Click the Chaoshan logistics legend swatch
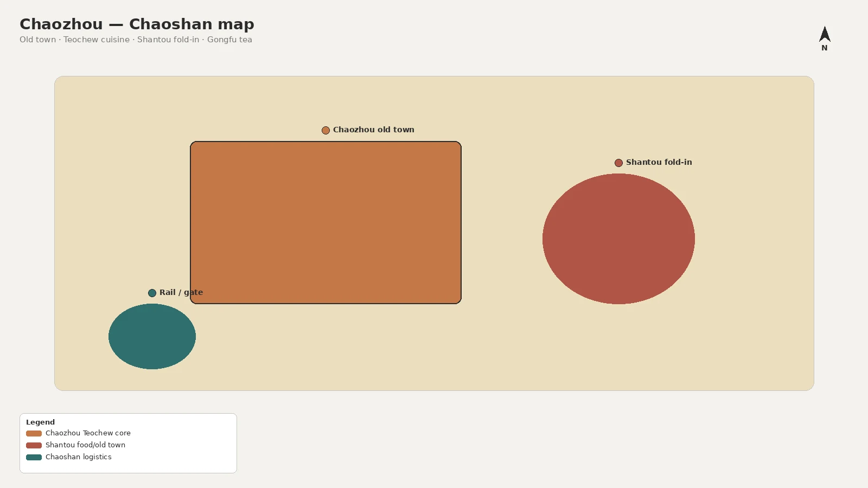The image size is (868, 488). pos(34,457)
